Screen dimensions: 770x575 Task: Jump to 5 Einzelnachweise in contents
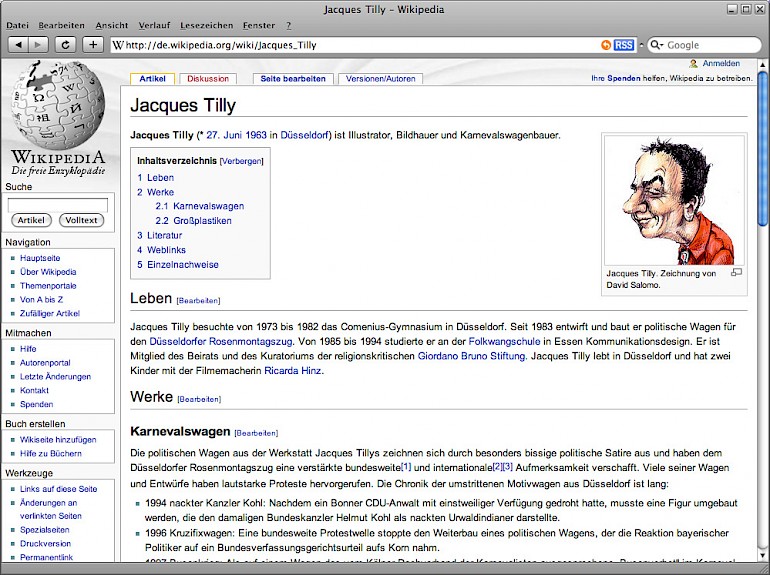coord(178,265)
